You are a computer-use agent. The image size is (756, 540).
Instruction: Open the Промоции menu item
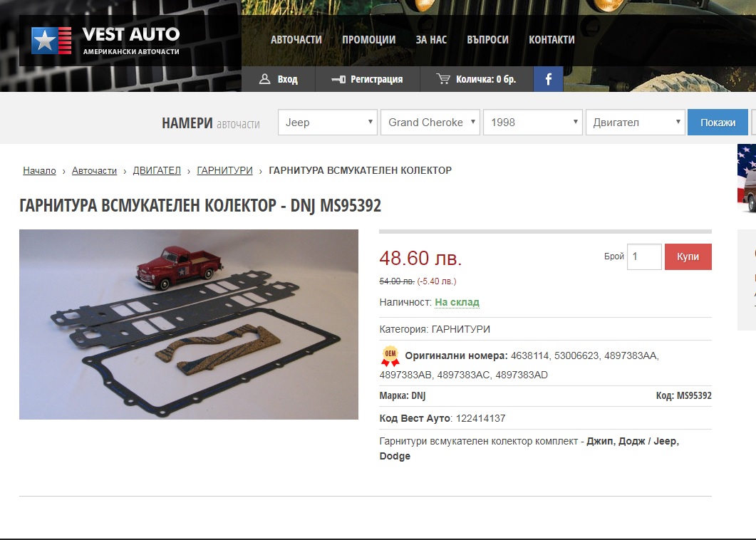coord(369,39)
